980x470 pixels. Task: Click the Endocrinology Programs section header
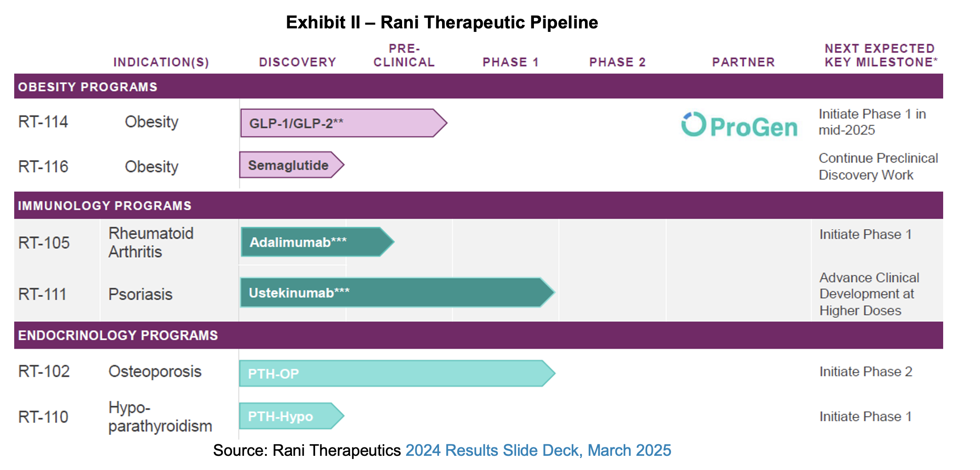tap(118, 335)
